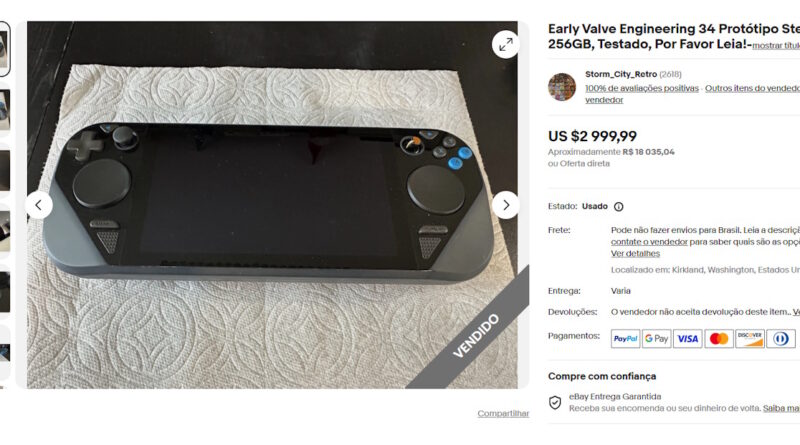Go to the previous product photo
Viewport: 800px width, 445px height.
tap(39, 205)
